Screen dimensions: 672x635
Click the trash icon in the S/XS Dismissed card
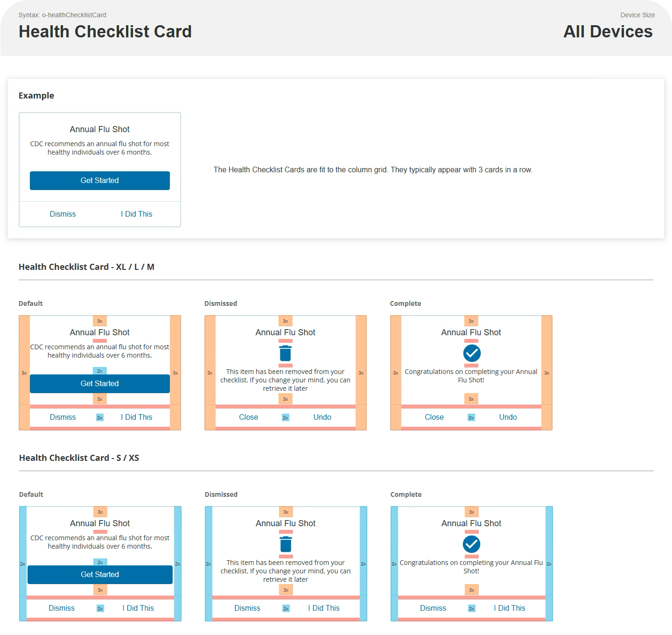[286, 544]
